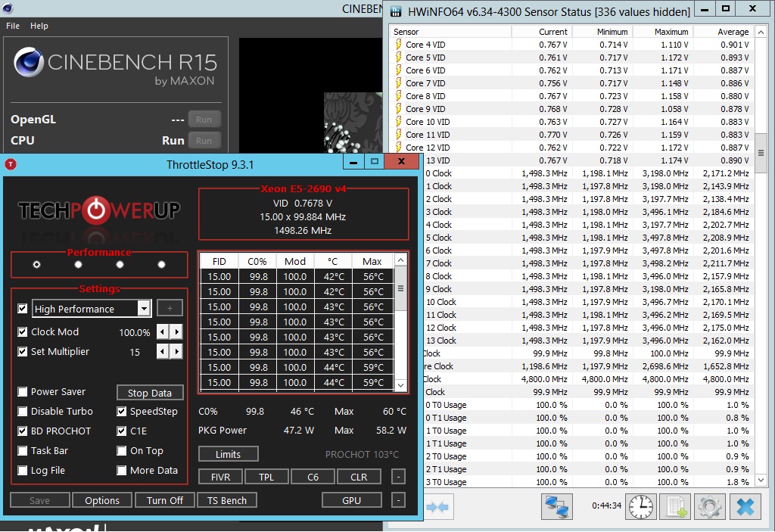Open the Cinebench File menu
The height and width of the screenshot is (532, 775).
point(13,26)
